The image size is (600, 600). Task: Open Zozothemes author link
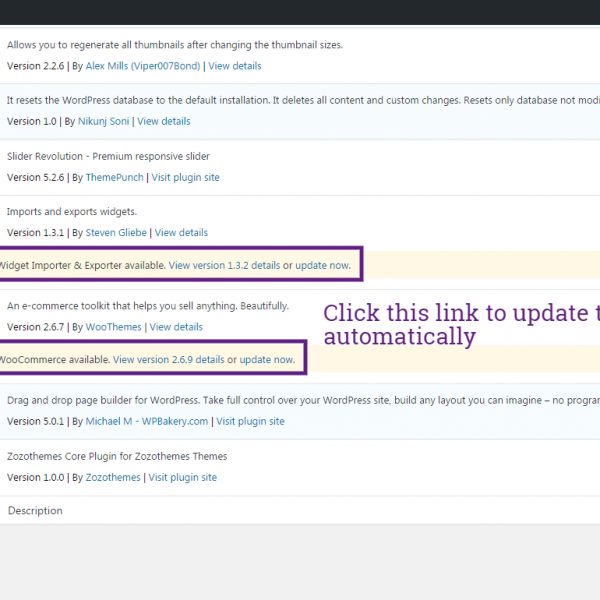point(113,477)
